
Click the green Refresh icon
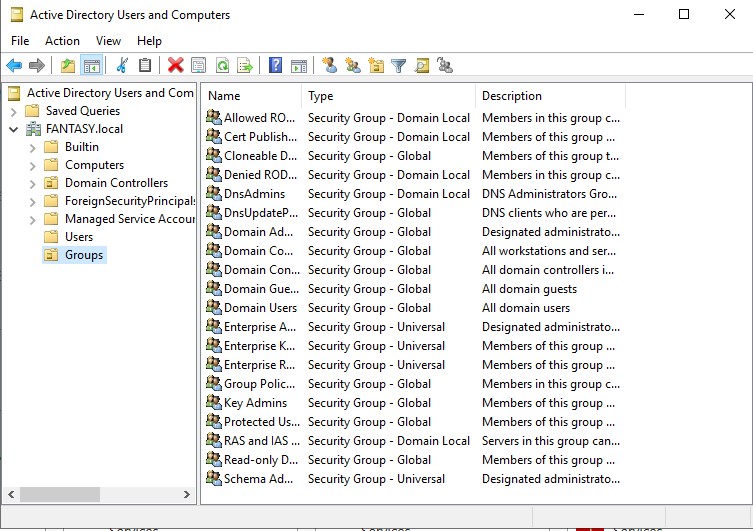click(x=222, y=65)
